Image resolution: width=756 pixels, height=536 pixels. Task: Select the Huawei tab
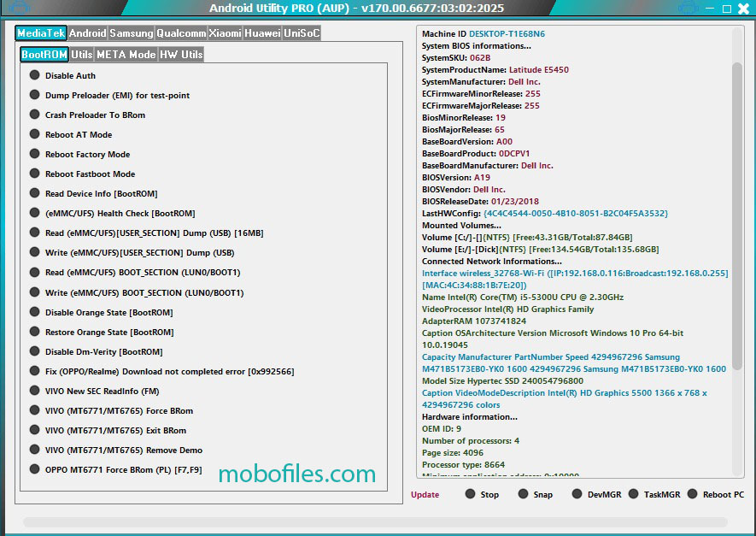click(x=262, y=32)
